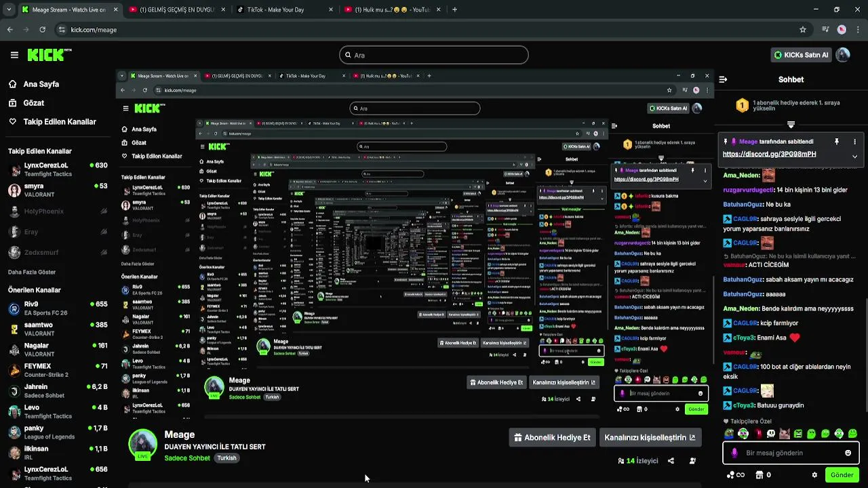The height and width of the screenshot is (488, 868).
Task: Close the Meage Stream tab
Action: coord(115,9)
